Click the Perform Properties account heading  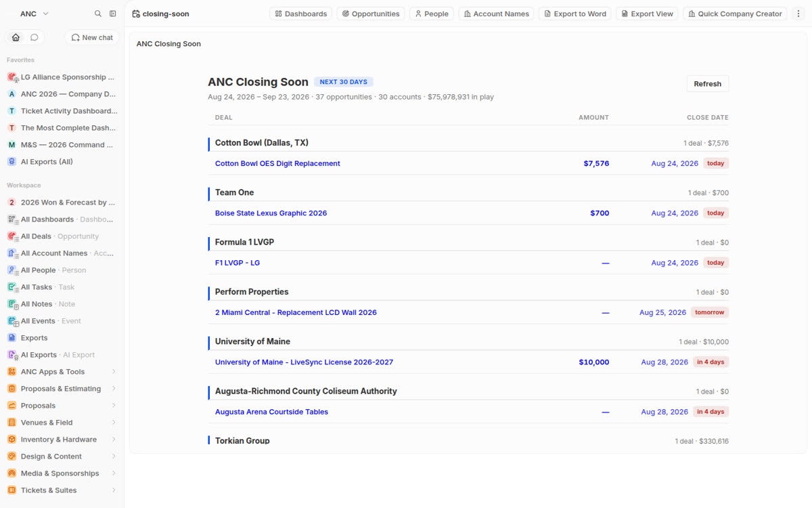(x=252, y=292)
